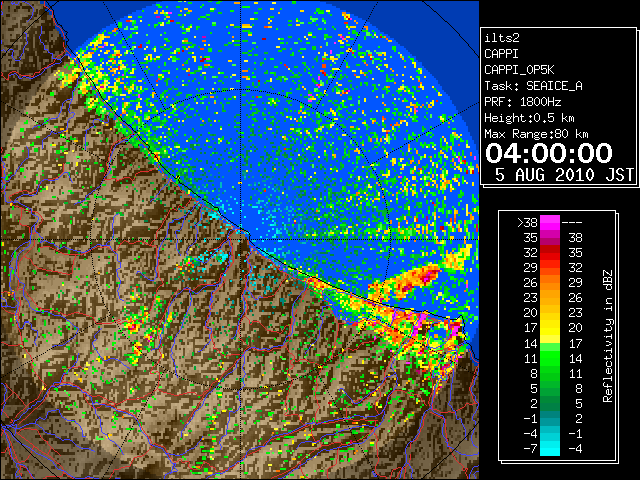Click the radar center crosshair intersection
Screen dimensions: 640x480
point(240,239)
